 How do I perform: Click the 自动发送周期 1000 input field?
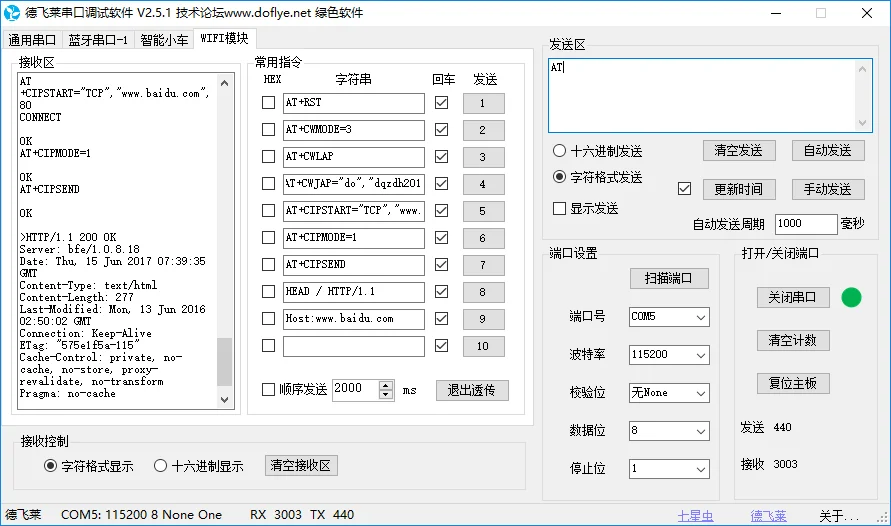pos(806,224)
